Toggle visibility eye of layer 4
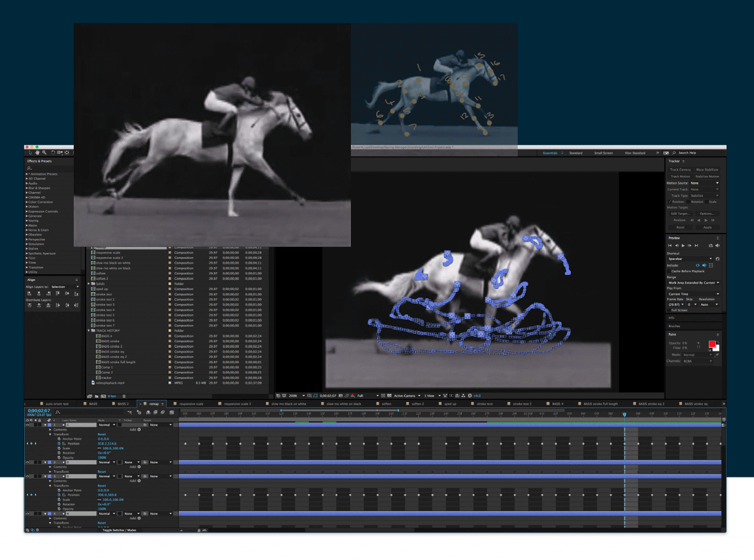754x560 pixels. click(x=28, y=514)
